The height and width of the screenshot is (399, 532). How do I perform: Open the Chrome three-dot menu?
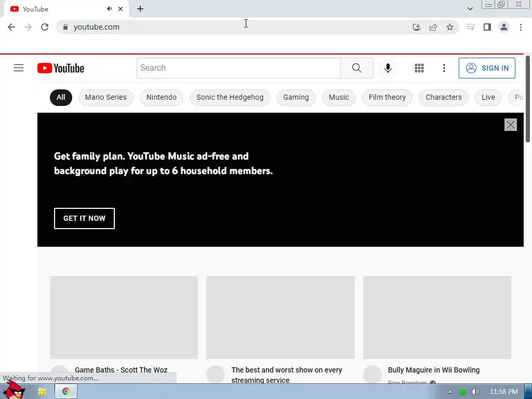tap(521, 27)
